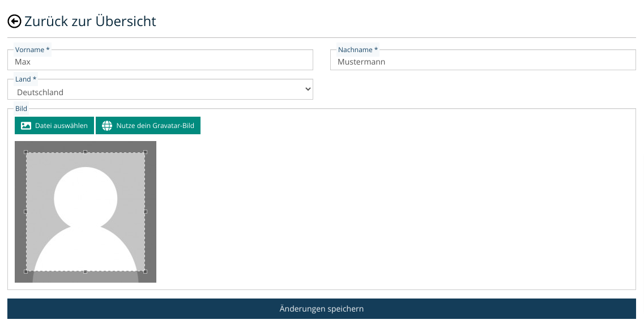Click the top-center crop handle
This screenshot has width=644, height=324.
coord(86,152)
